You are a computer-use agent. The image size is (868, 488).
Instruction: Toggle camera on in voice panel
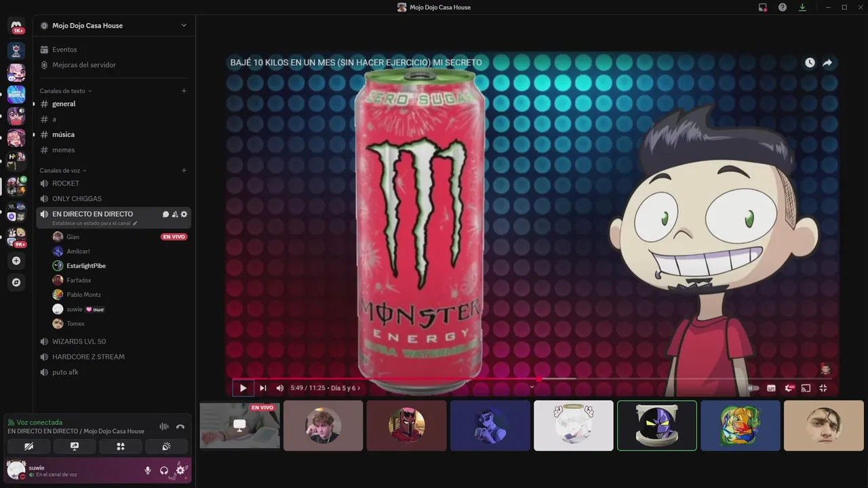[x=28, y=446]
